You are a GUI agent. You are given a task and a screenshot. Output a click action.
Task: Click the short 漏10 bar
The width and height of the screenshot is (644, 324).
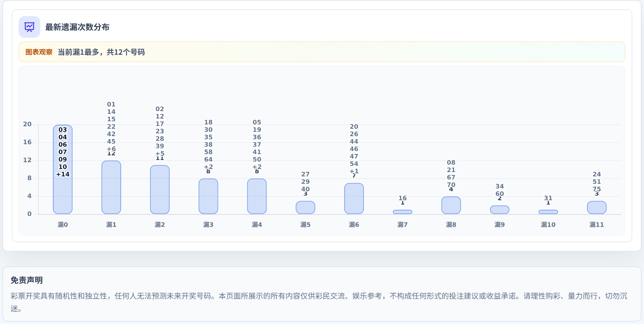tap(548, 212)
